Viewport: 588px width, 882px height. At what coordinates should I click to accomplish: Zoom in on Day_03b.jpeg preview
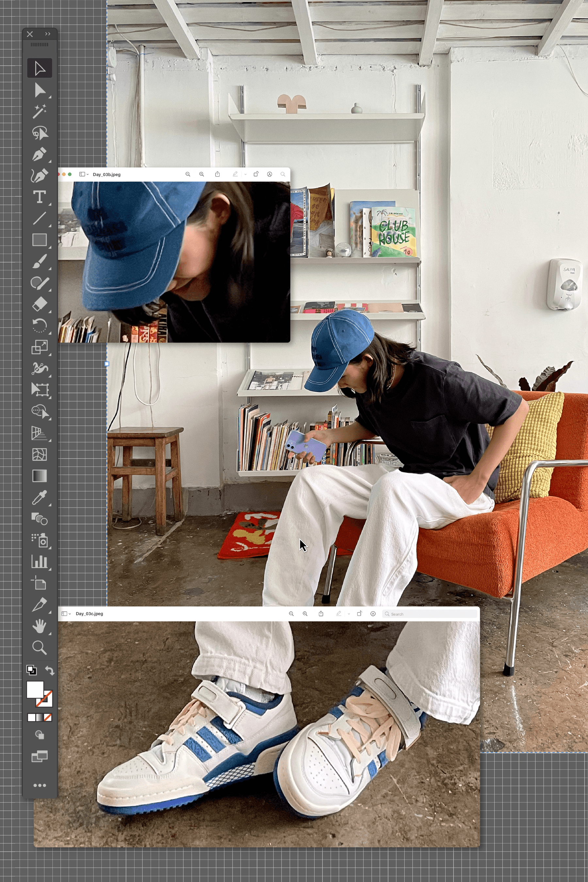pos(202,175)
